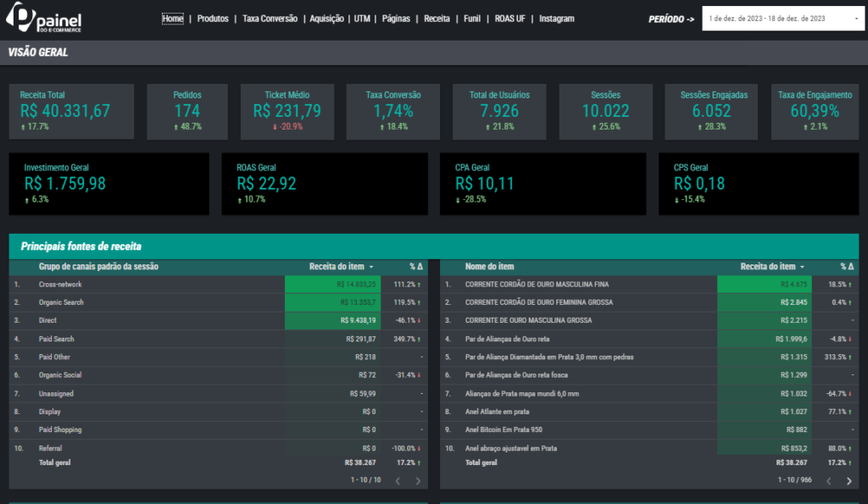Click the Organic Search revenue bar cell
The height and width of the screenshot is (504, 868).
click(332, 302)
